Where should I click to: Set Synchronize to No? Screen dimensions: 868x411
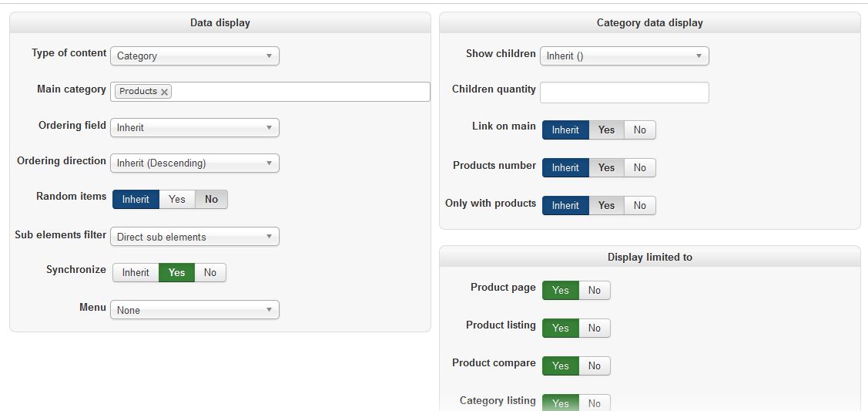point(210,272)
